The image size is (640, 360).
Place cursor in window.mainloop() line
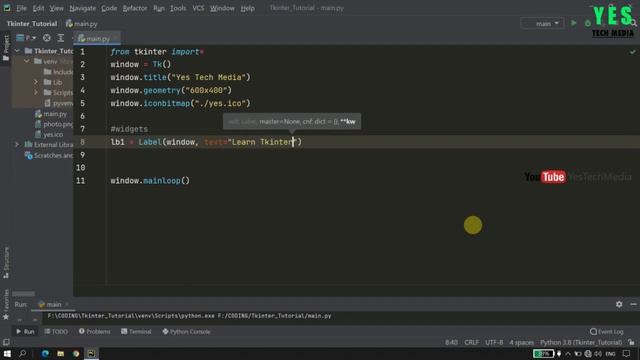150,180
